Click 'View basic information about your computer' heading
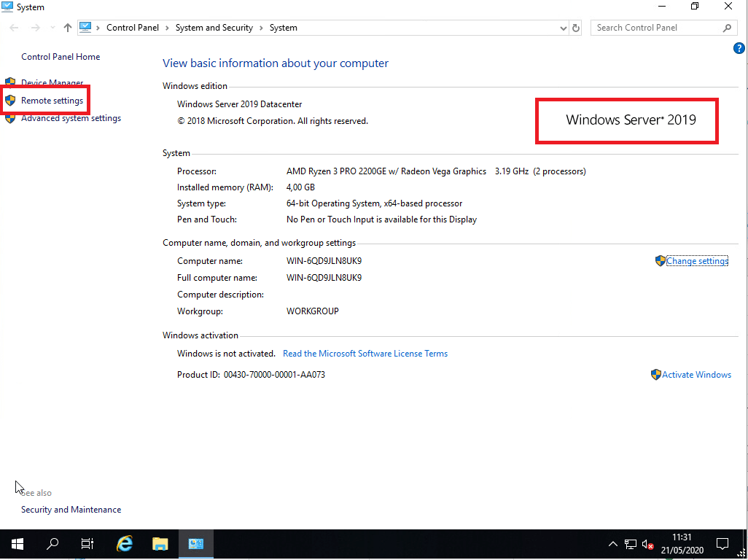This screenshot has height=560, width=748. tap(276, 63)
